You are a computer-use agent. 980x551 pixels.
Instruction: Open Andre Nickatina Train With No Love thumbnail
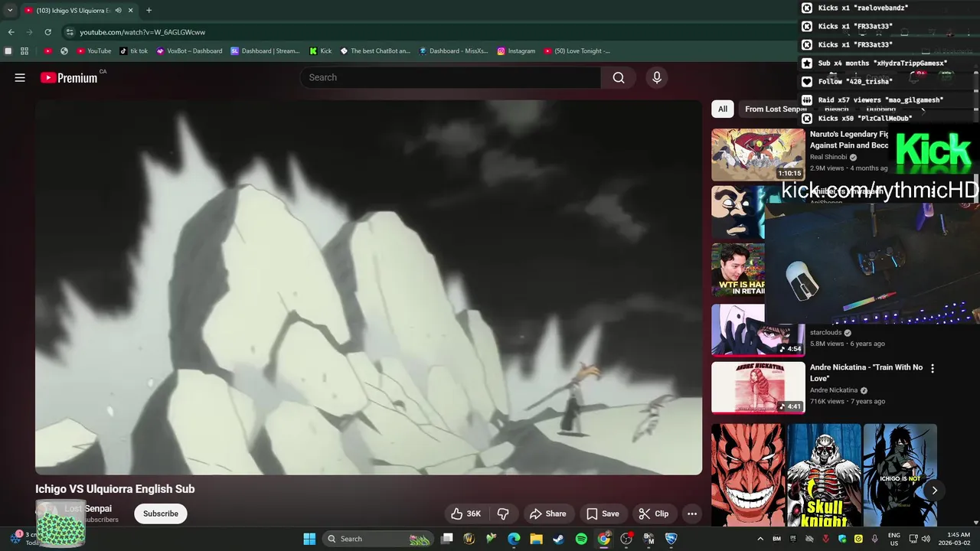(x=758, y=387)
